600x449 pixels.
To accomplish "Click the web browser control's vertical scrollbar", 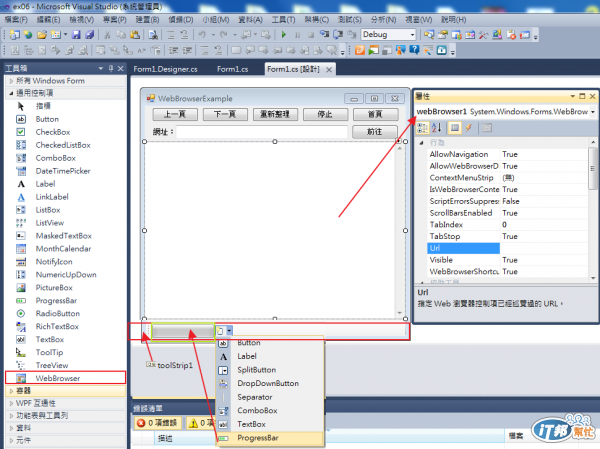I will point(400,230).
